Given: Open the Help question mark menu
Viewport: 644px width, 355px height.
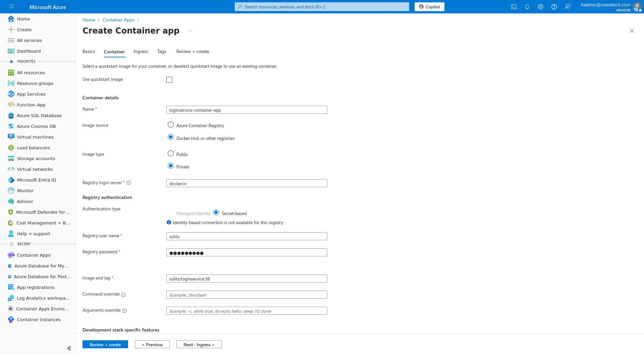Looking at the screenshot, I should [x=554, y=7].
